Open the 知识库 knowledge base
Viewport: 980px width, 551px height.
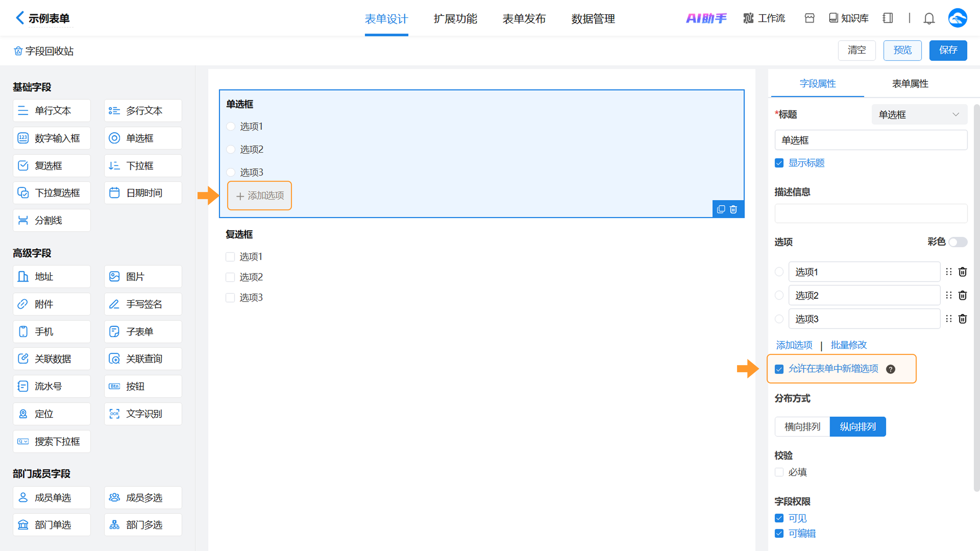(x=849, y=18)
